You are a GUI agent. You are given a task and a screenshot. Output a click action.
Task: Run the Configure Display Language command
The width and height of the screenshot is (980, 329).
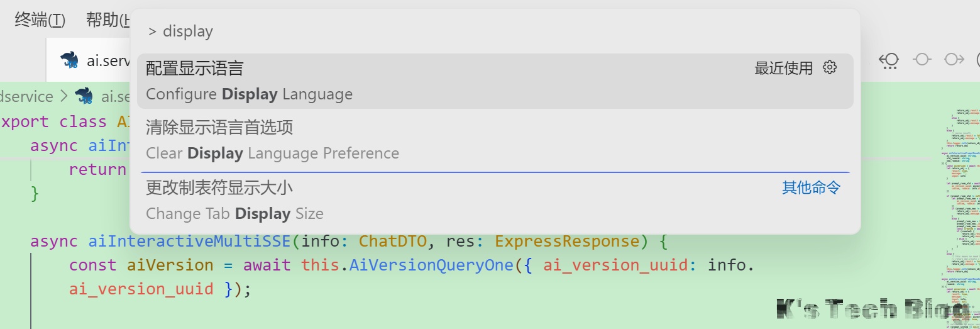click(440, 81)
